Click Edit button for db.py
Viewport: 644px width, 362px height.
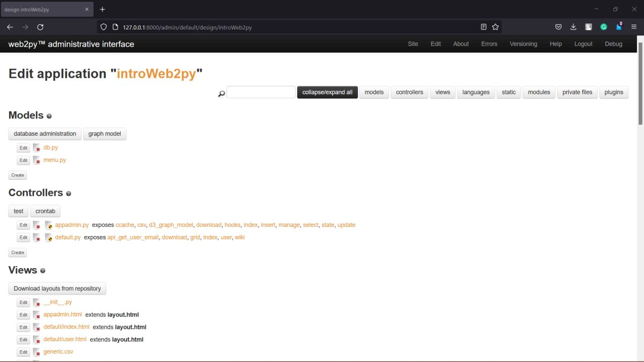(x=23, y=148)
